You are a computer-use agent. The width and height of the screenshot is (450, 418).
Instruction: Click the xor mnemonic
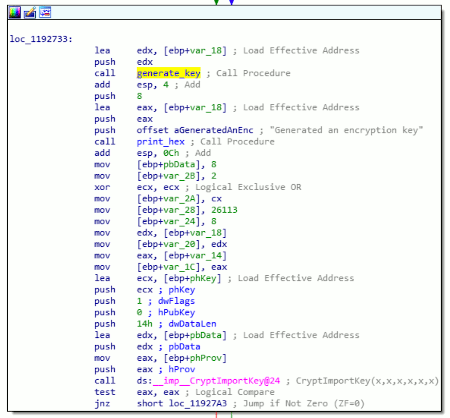(102, 187)
